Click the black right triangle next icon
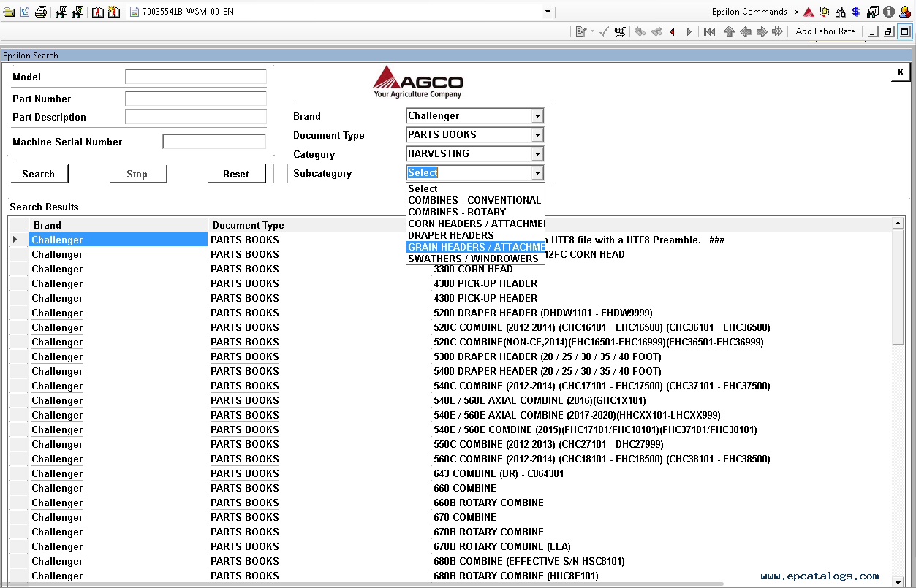 [689, 31]
